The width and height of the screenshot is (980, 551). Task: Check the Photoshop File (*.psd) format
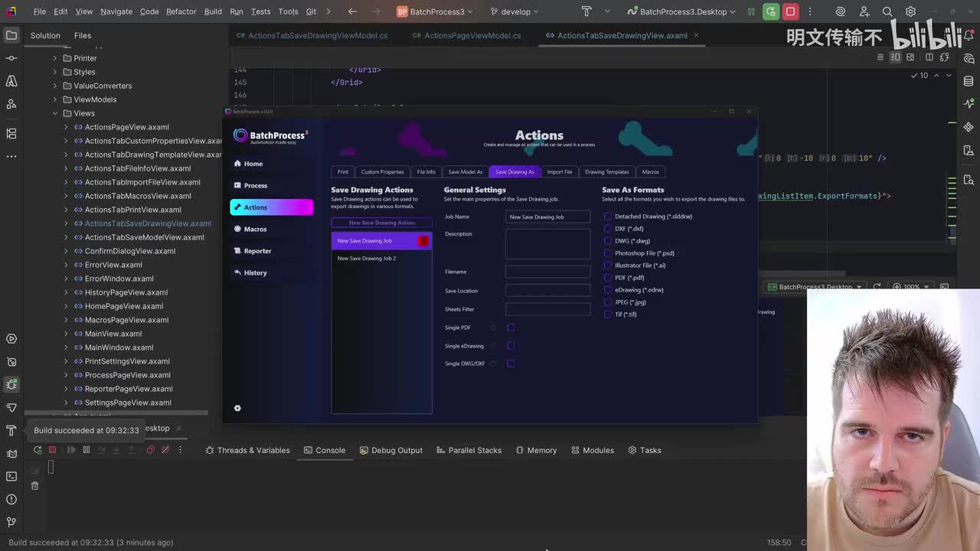[608, 253]
